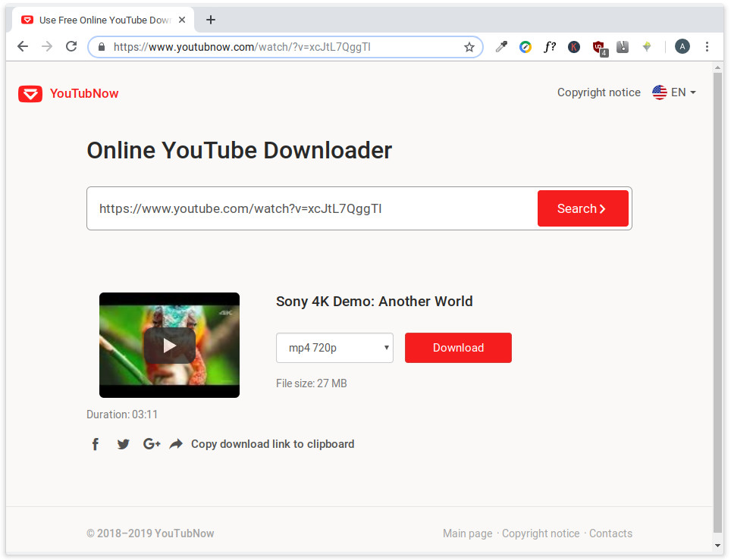Image resolution: width=731 pixels, height=560 pixels.
Task: Click the scrollbar up arrow
Action: pos(718,67)
